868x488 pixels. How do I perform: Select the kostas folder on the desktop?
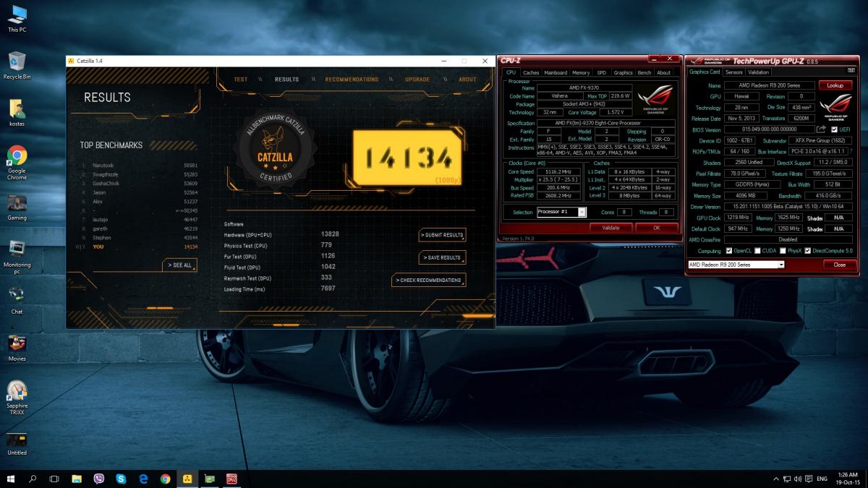point(17,113)
